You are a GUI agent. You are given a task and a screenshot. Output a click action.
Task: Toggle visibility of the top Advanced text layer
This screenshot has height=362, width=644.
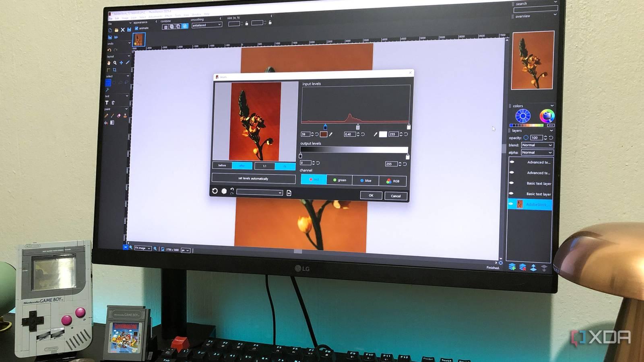(x=512, y=162)
